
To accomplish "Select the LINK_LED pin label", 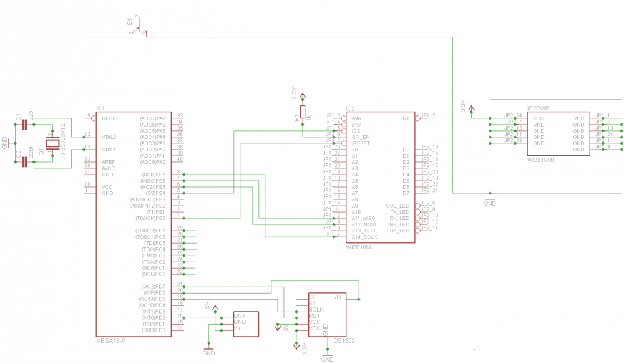I will pos(397,224).
